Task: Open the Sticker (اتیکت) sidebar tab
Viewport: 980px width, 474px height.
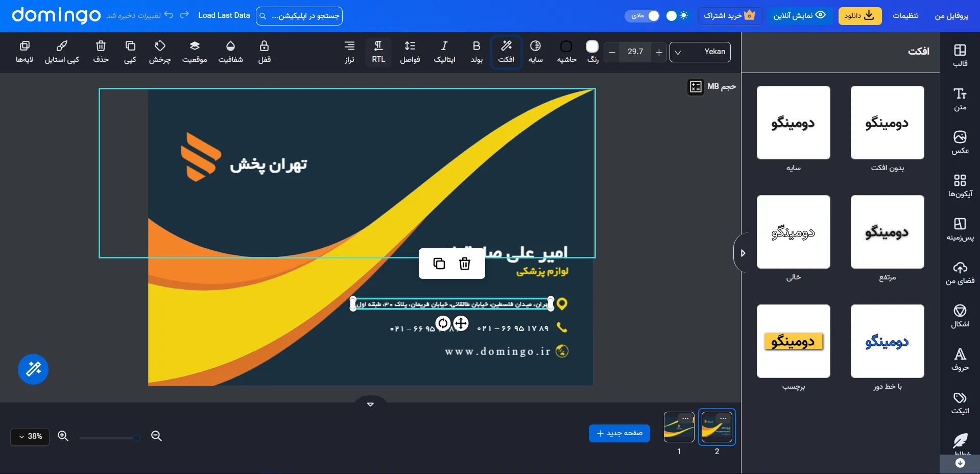Action: 960,403
